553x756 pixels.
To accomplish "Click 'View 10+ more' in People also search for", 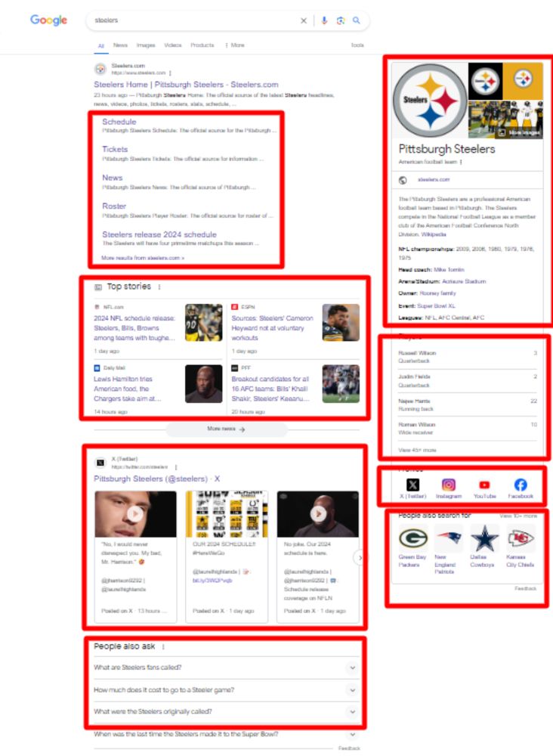I will click(517, 516).
